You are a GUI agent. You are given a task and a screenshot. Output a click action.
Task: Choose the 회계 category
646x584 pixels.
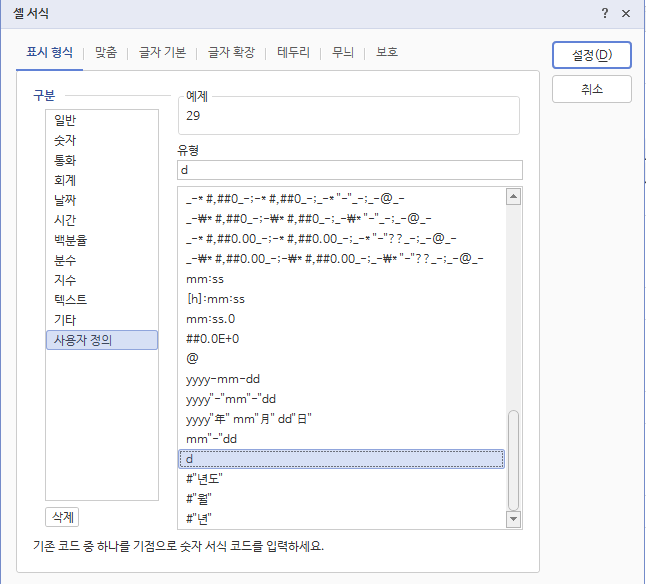coord(102,180)
